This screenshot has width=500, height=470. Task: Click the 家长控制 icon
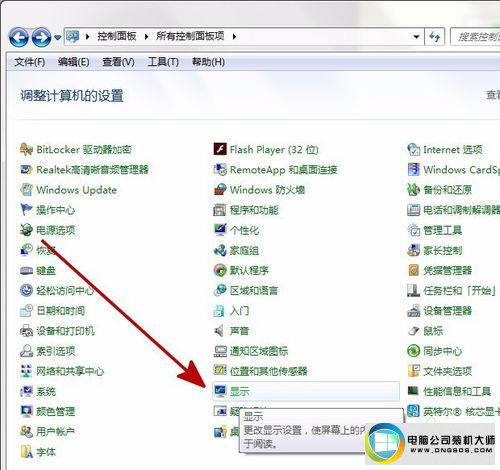click(x=414, y=250)
